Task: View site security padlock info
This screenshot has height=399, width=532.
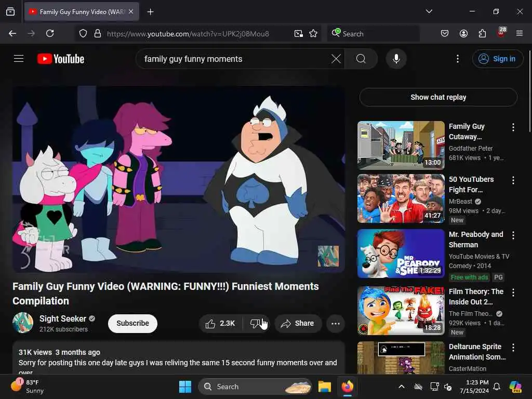Action: point(98,34)
